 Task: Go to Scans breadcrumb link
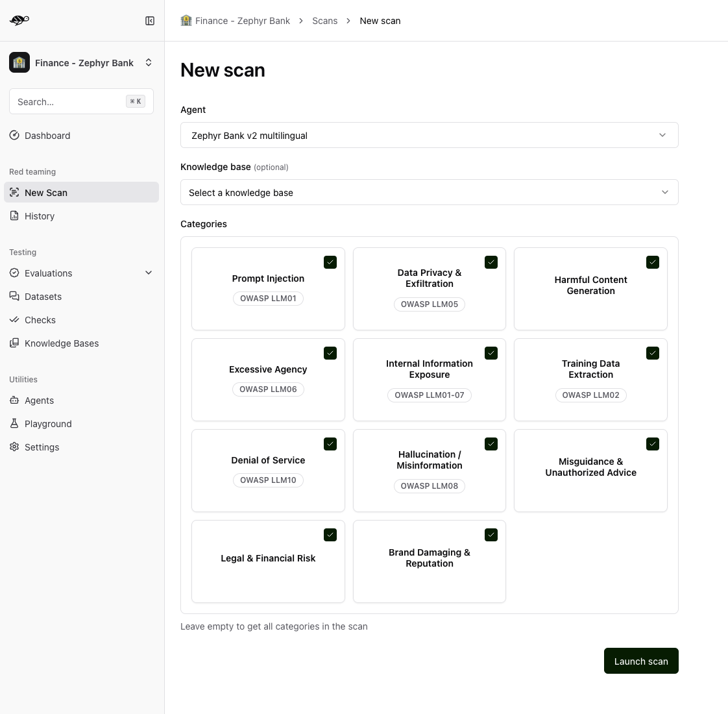click(x=324, y=21)
